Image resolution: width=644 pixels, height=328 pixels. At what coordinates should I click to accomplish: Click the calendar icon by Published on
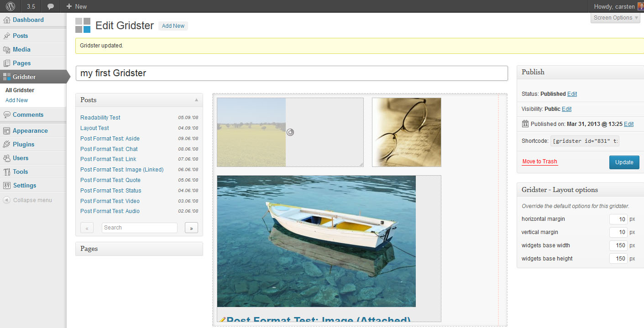coord(525,124)
